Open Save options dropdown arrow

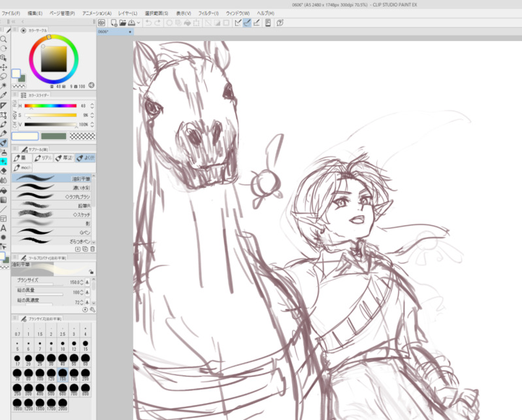pyautogui.click(x=139, y=23)
